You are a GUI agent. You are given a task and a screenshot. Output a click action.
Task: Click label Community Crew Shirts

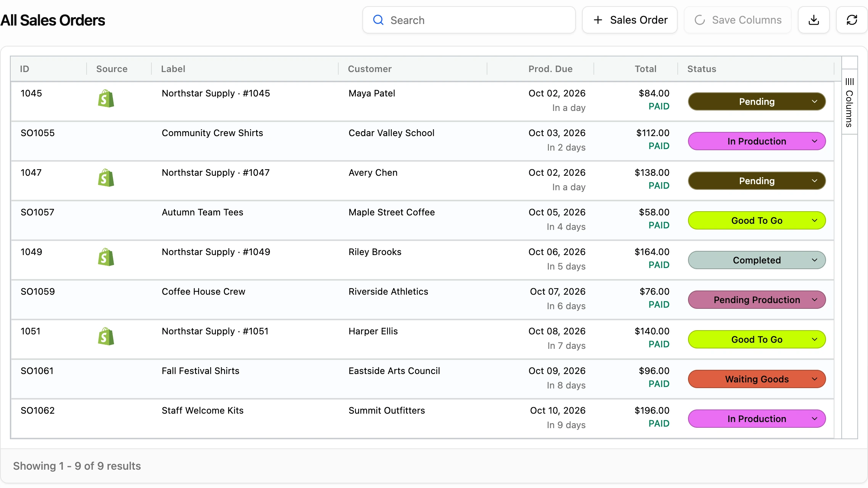coord(212,133)
